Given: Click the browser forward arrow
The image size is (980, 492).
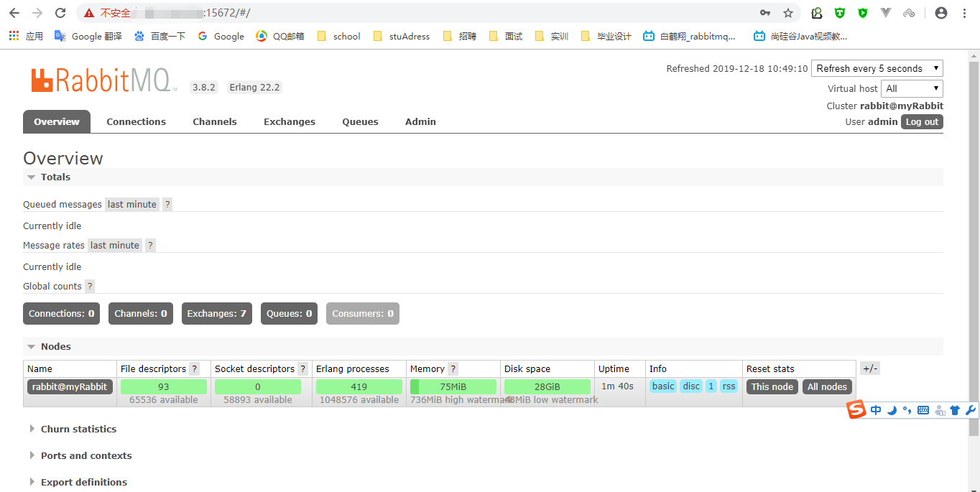Looking at the screenshot, I should click(x=37, y=13).
